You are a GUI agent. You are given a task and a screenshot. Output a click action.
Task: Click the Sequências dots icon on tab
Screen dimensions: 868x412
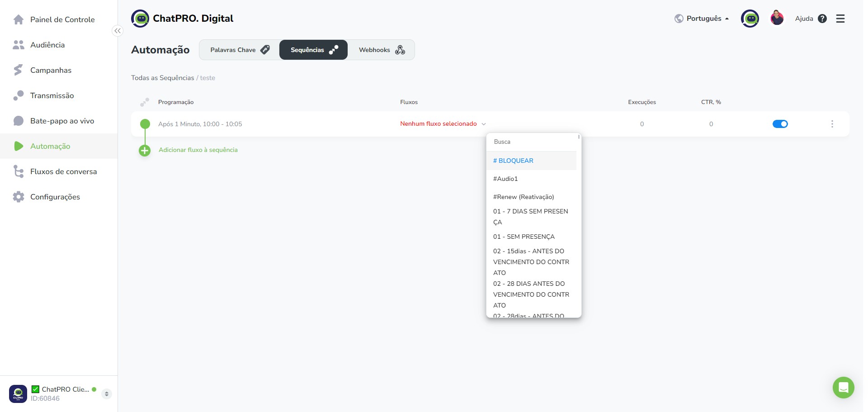tap(334, 50)
